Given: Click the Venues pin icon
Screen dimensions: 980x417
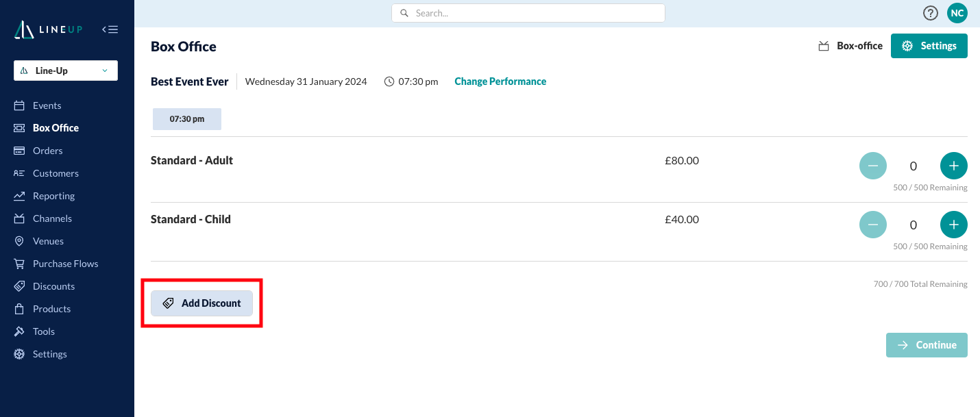Looking at the screenshot, I should coord(19,241).
